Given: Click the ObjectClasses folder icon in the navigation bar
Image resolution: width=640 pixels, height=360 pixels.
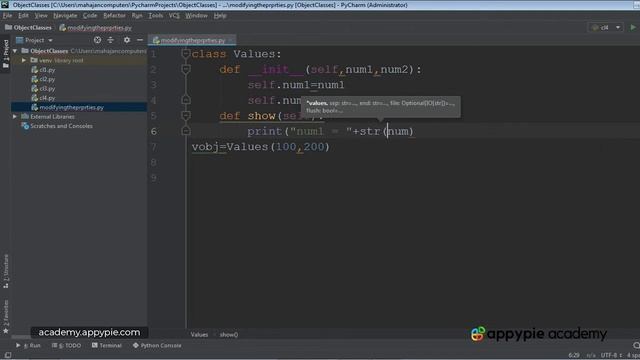Looking at the screenshot, I should 8,28.
